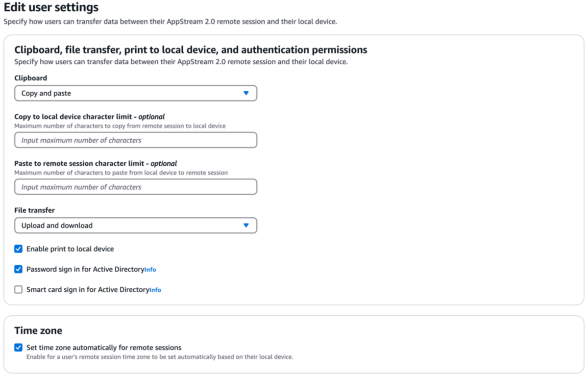
Task: Click the Time zone section heading
Action: (x=38, y=330)
